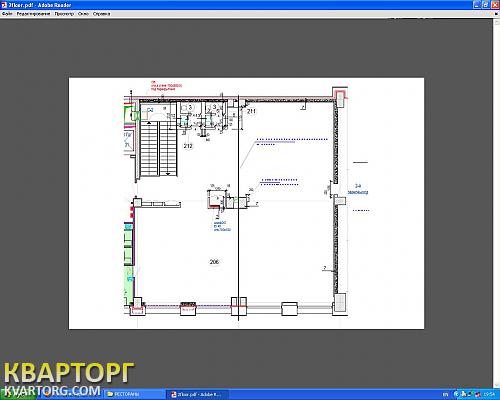Click the EN language indicator in tray
The height and width of the screenshot is (400, 500).
click(446, 395)
